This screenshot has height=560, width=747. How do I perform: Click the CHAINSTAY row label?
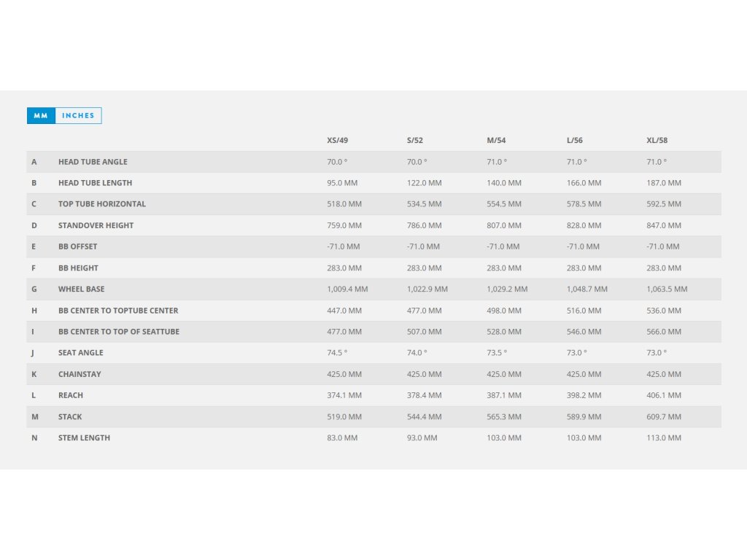tap(80, 374)
